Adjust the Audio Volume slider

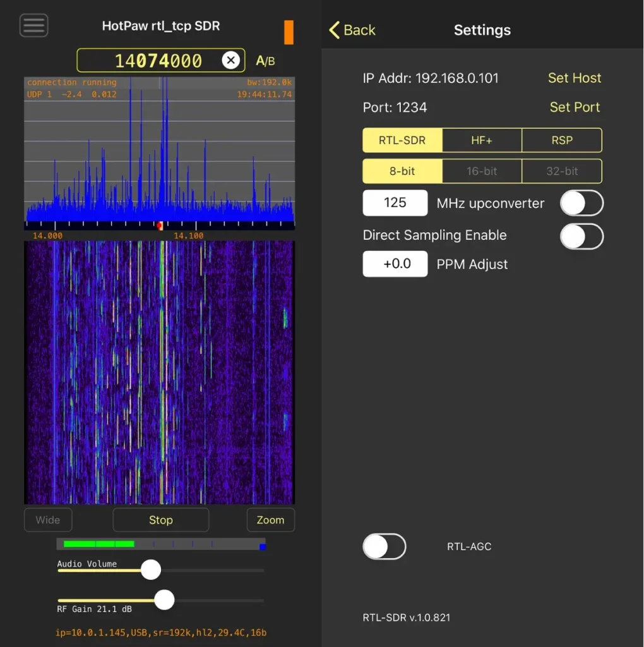pos(151,570)
